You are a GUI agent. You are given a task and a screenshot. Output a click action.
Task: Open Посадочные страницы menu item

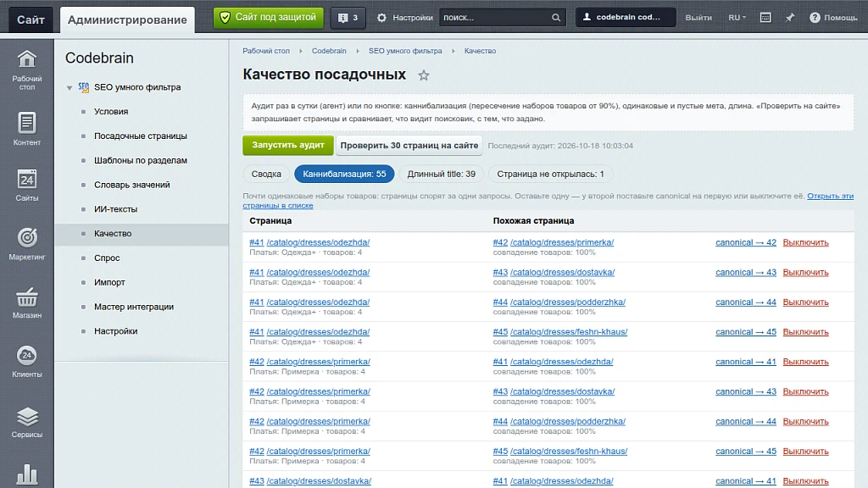pyautogui.click(x=141, y=136)
